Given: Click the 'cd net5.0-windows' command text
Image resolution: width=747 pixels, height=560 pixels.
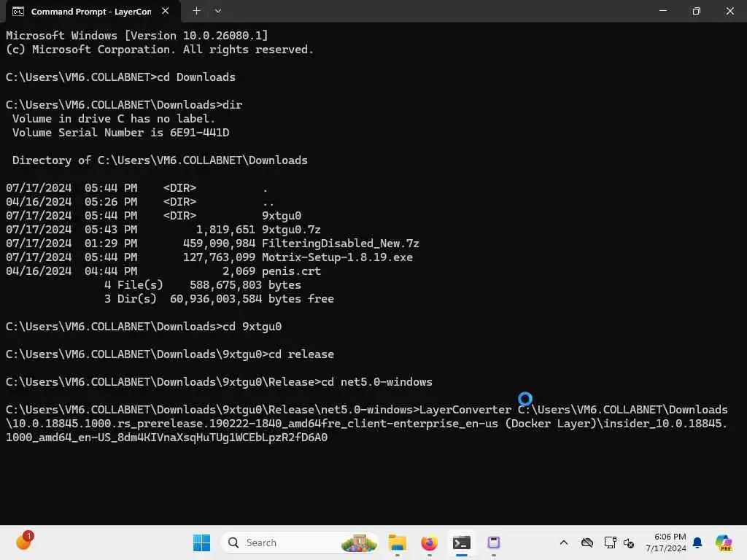Looking at the screenshot, I should coord(376,382).
